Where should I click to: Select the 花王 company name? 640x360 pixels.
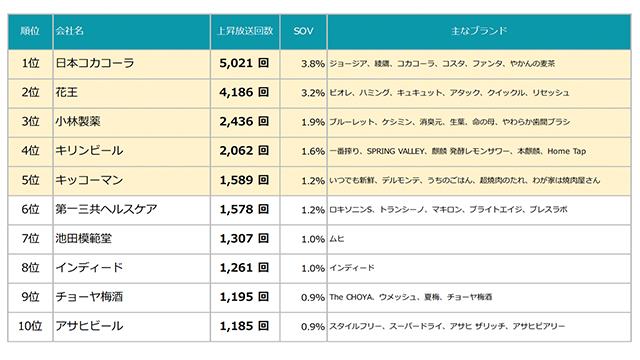(67, 93)
